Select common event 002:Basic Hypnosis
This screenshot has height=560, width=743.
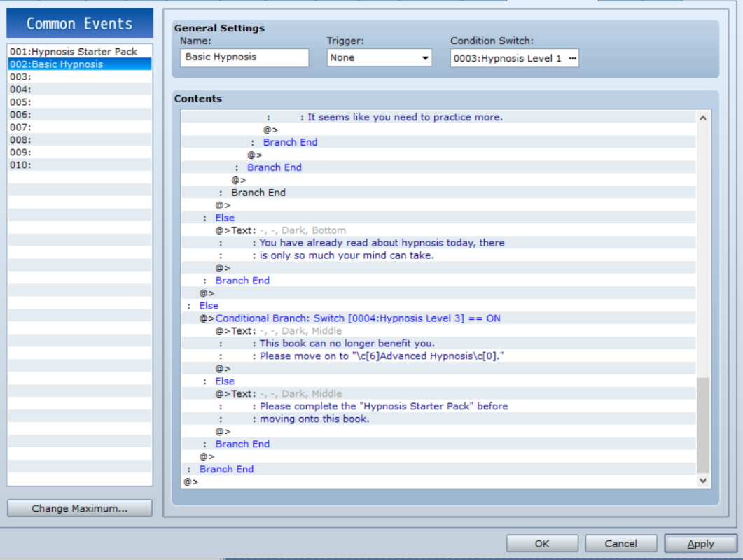(x=80, y=64)
